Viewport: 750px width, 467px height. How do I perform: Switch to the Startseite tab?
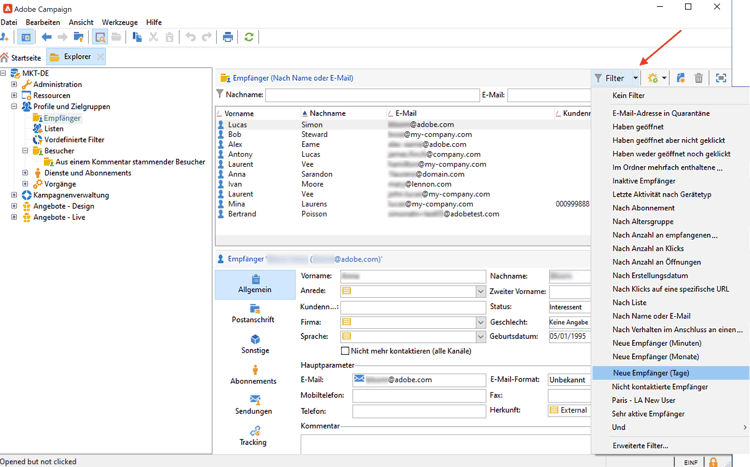click(x=21, y=58)
